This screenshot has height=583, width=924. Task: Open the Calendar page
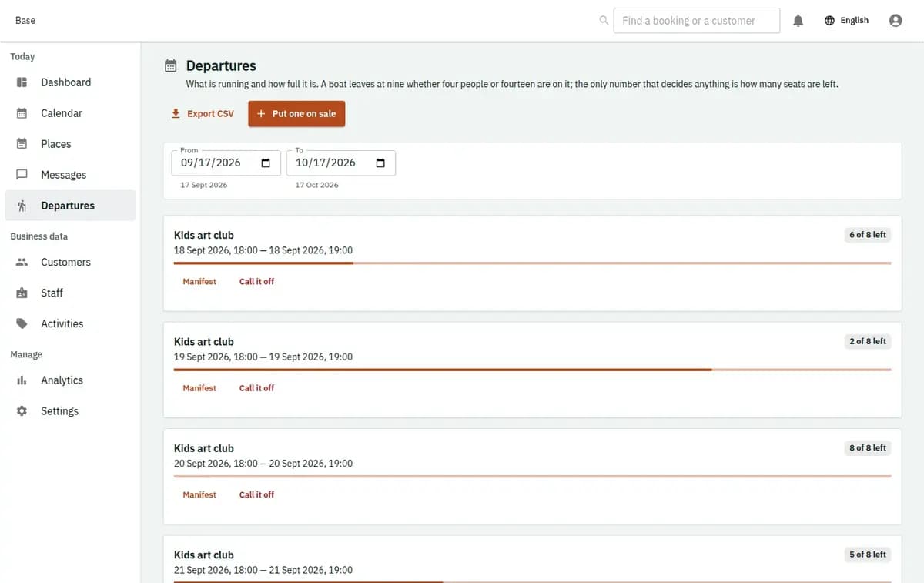pyautogui.click(x=70, y=113)
